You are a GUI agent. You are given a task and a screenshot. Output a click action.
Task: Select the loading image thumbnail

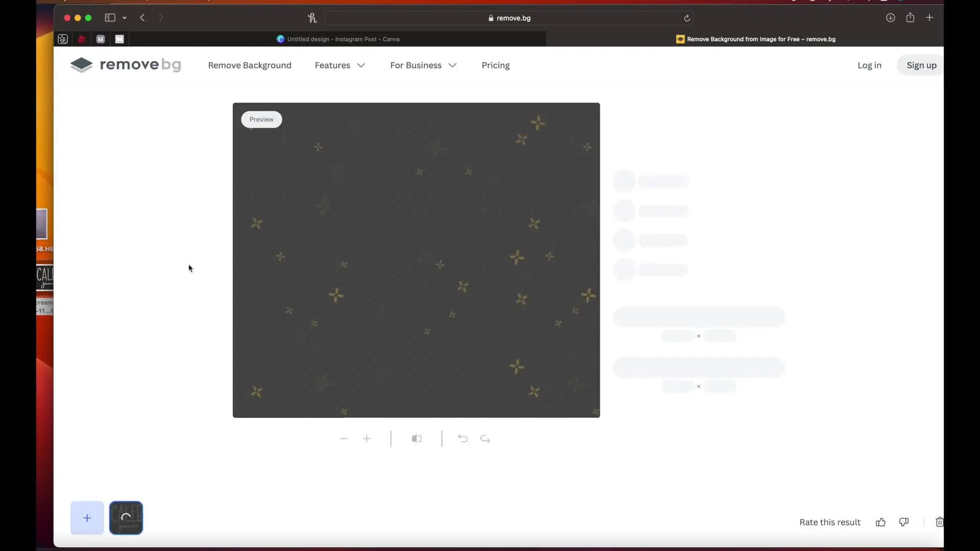(126, 518)
